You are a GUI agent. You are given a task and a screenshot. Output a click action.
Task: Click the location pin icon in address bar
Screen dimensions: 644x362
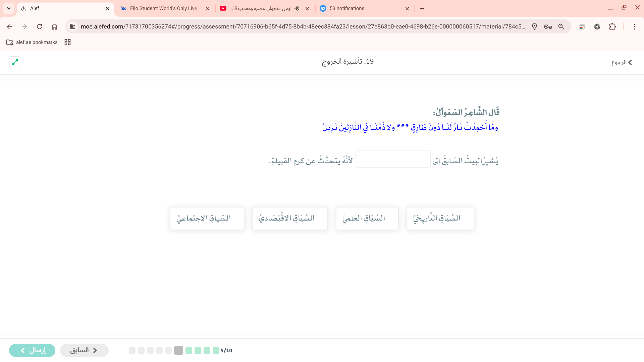pyautogui.click(x=534, y=26)
